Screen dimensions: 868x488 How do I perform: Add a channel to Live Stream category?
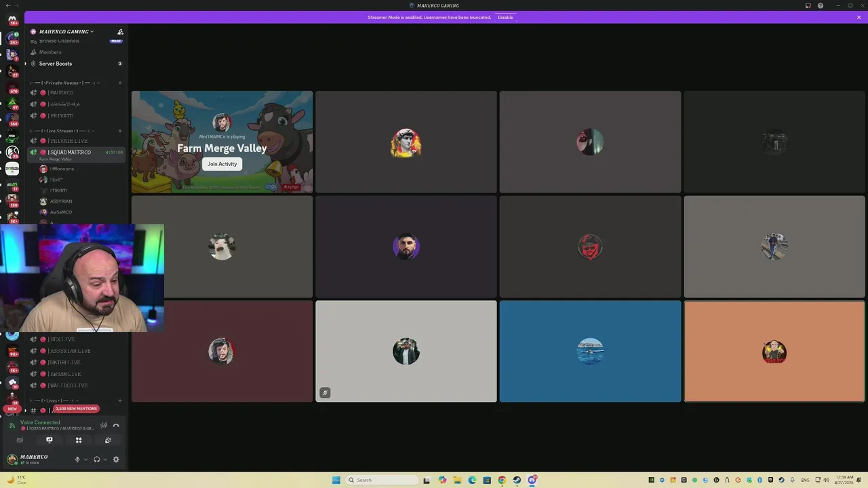(120, 131)
